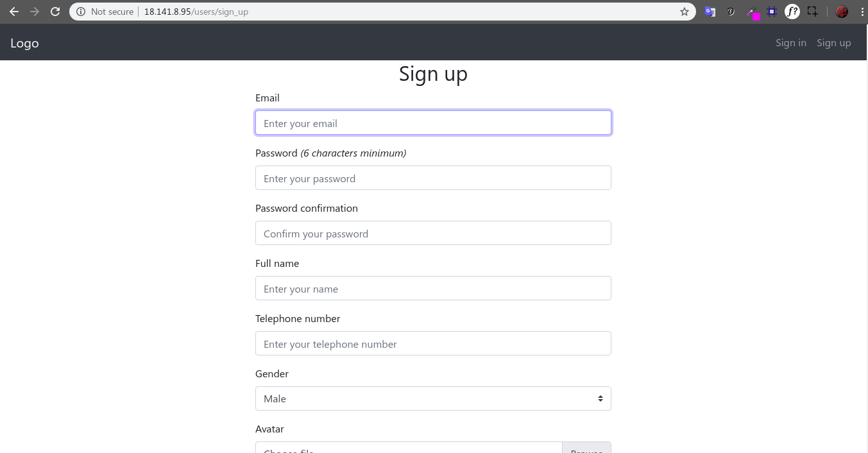Screen dimensions: 868x453
Task: Focus the telephone number input
Action: pyautogui.click(x=433, y=344)
